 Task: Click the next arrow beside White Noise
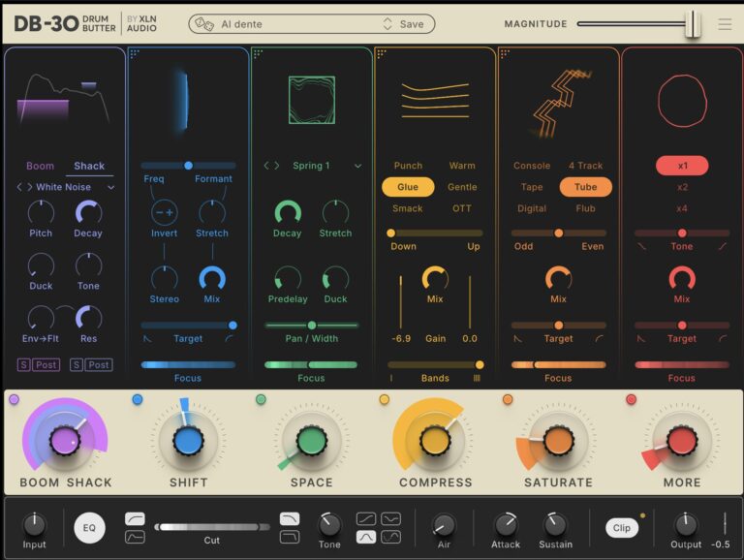29,187
